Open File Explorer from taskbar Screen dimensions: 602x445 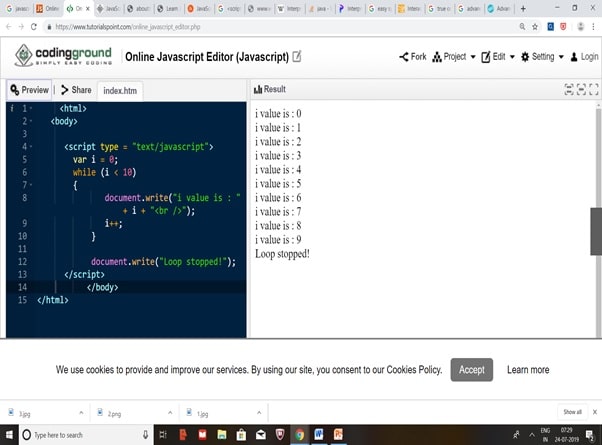[222, 435]
